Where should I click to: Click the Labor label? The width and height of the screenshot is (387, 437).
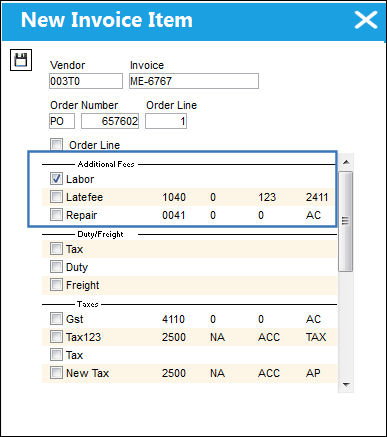point(80,179)
